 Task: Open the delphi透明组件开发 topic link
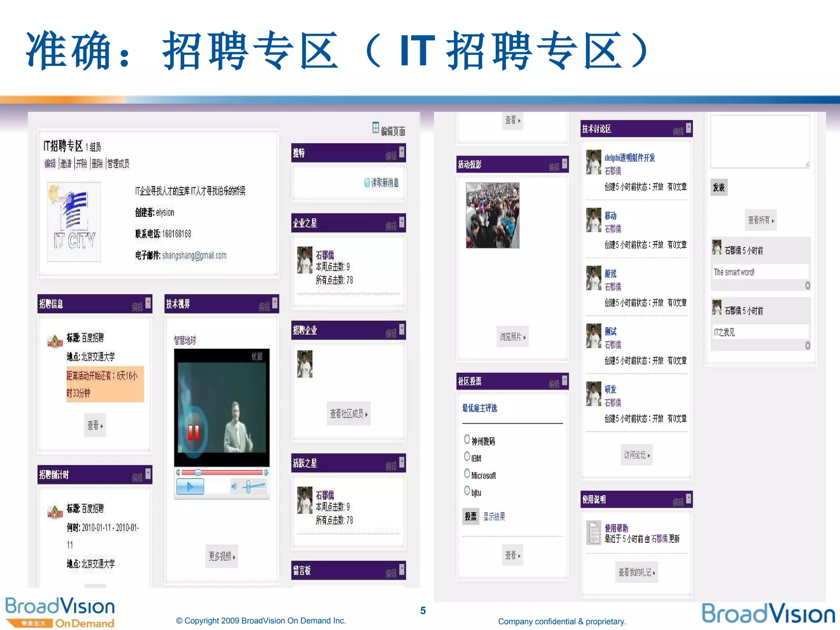point(630,158)
